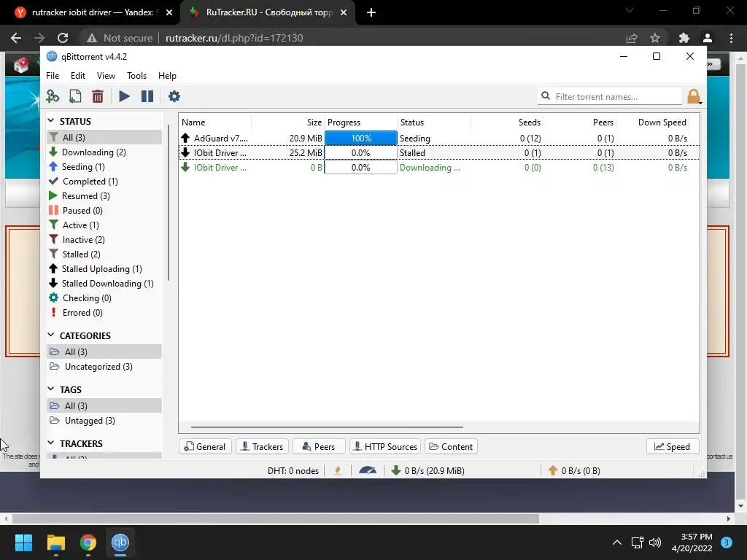This screenshot has height=560, width=747.
Task: Select All (3) under CATEGORIES
Action: click(x=104, y=352)
